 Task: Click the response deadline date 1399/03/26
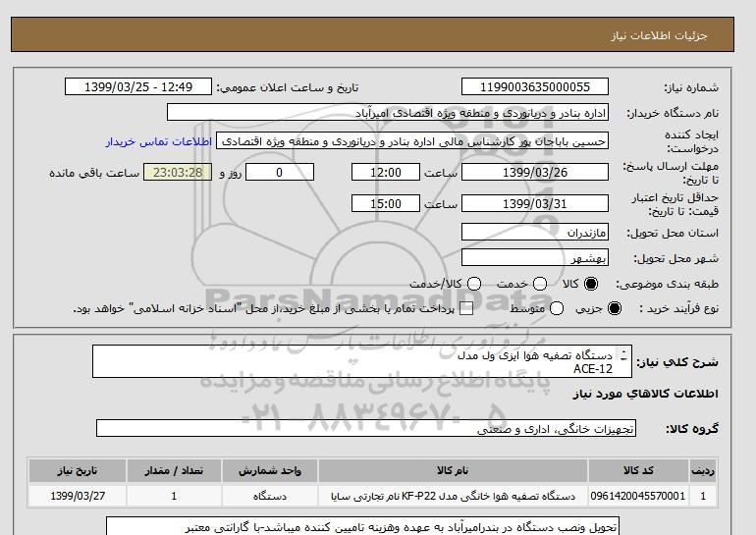pyautogui.click(x=535, y=172)
